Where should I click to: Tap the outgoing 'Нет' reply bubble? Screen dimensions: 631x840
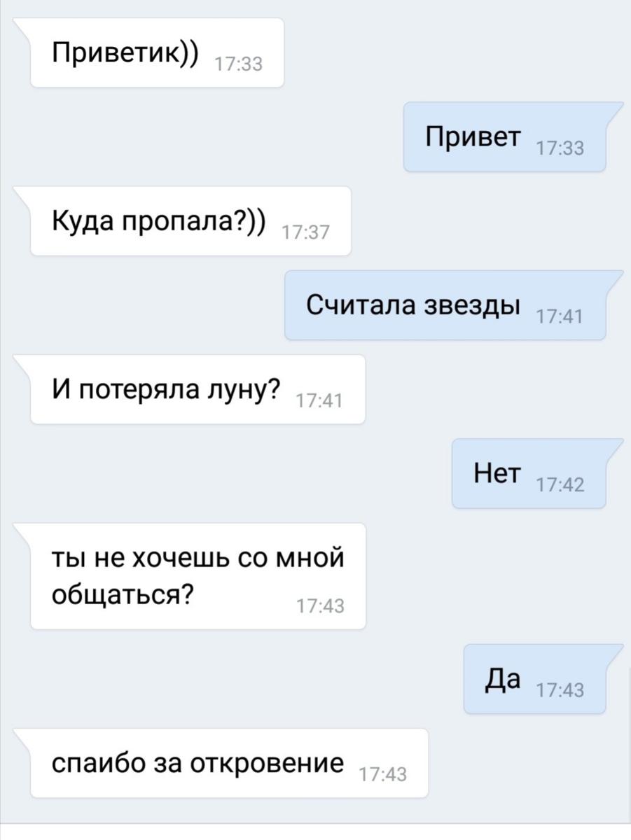529,473
